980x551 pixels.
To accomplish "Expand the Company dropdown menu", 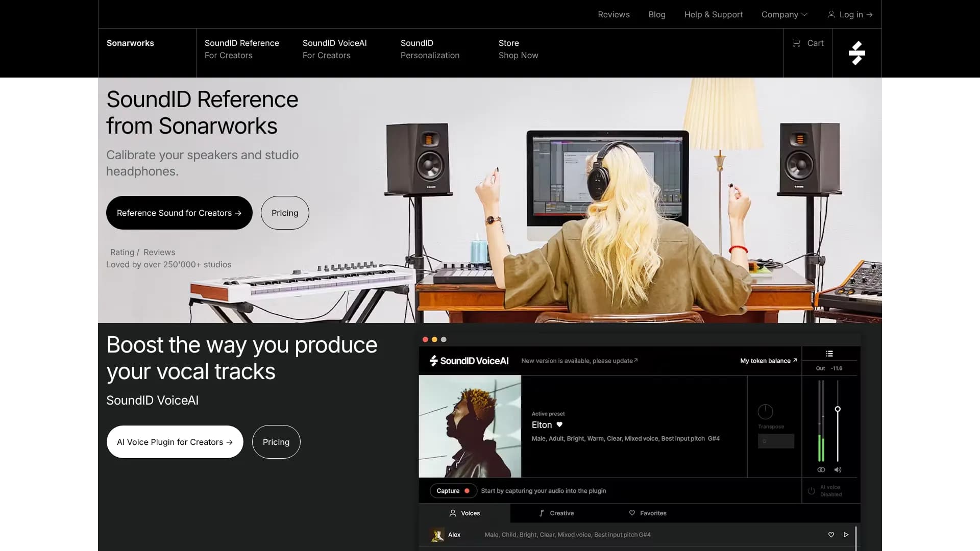I will click(784, 14).
